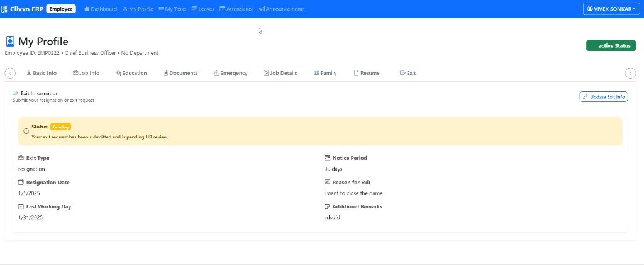Click the Employee role badge
The height and width of the screenshot is (265, 644).
click(x=61, y=9)
